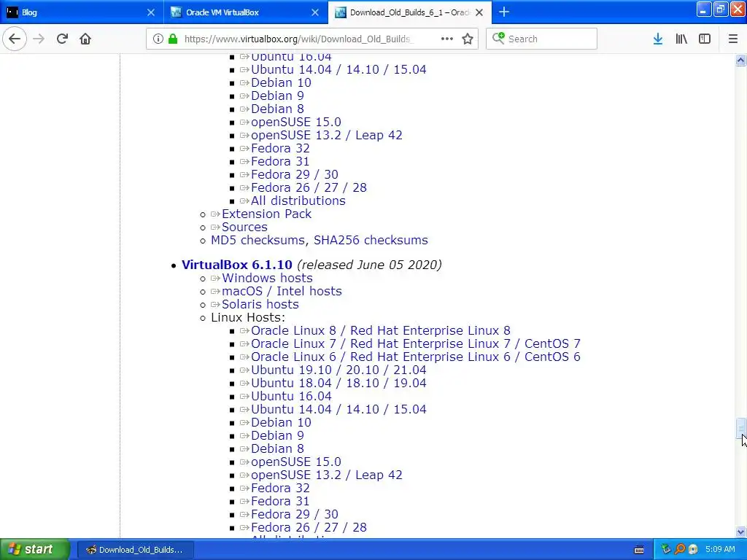Toggle the sidebars icon
747x560 pixels.
point(705,39)
